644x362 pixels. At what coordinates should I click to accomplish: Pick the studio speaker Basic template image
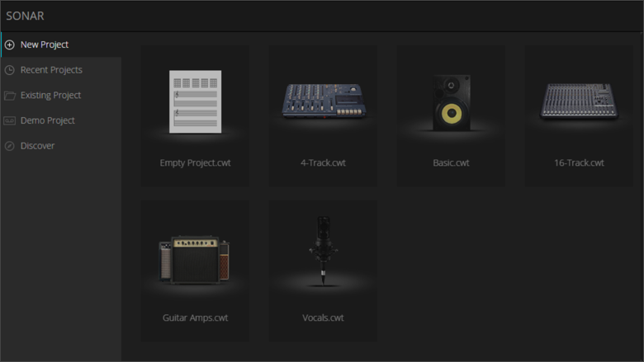click(452, 102)
